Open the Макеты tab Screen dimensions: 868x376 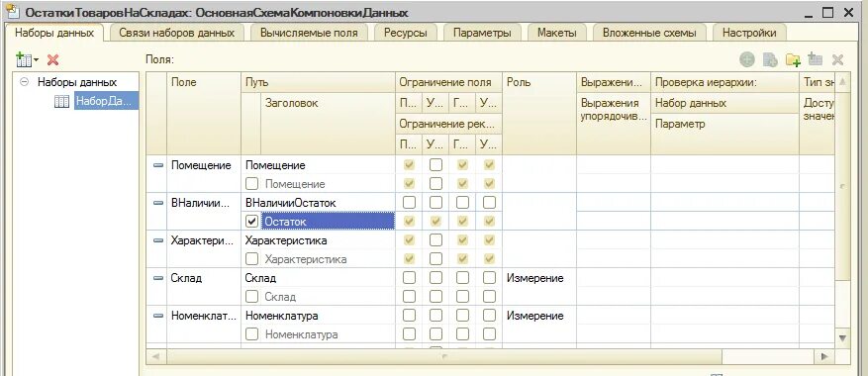[557, 33]
